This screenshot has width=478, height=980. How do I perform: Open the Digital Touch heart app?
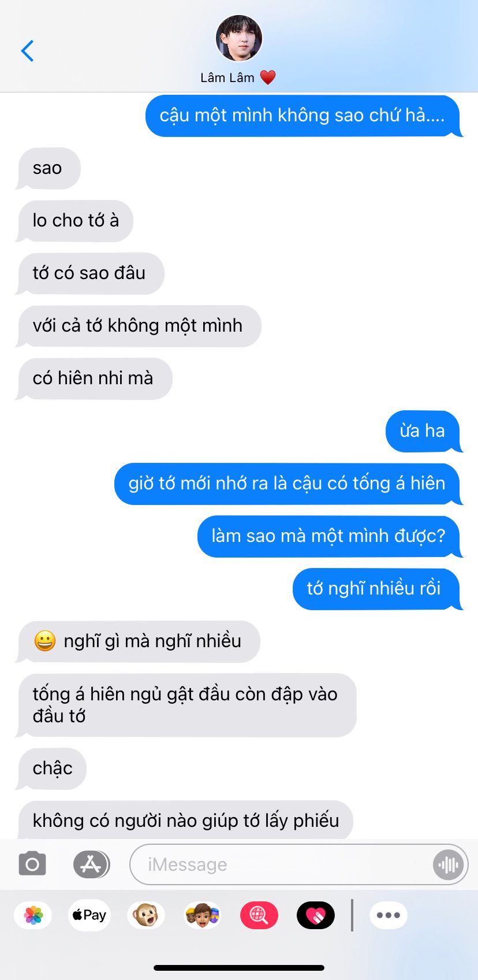(x=316, y=915)
